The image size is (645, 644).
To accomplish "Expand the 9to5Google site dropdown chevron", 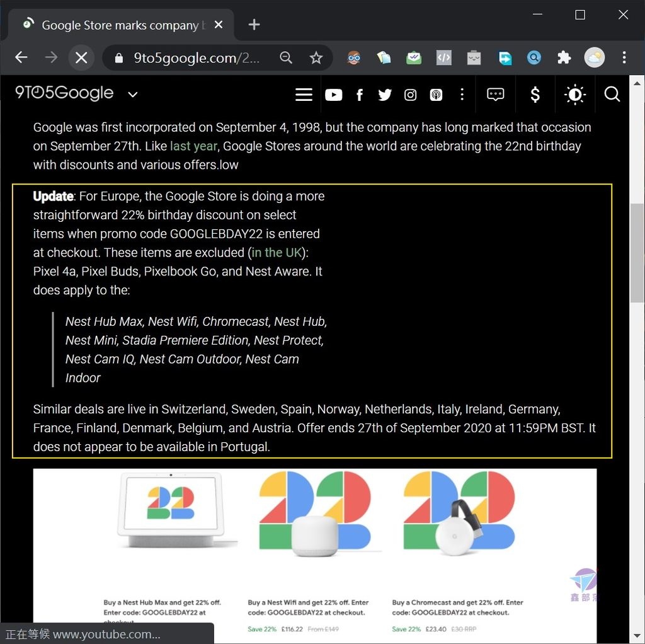I will pos(132,95).
